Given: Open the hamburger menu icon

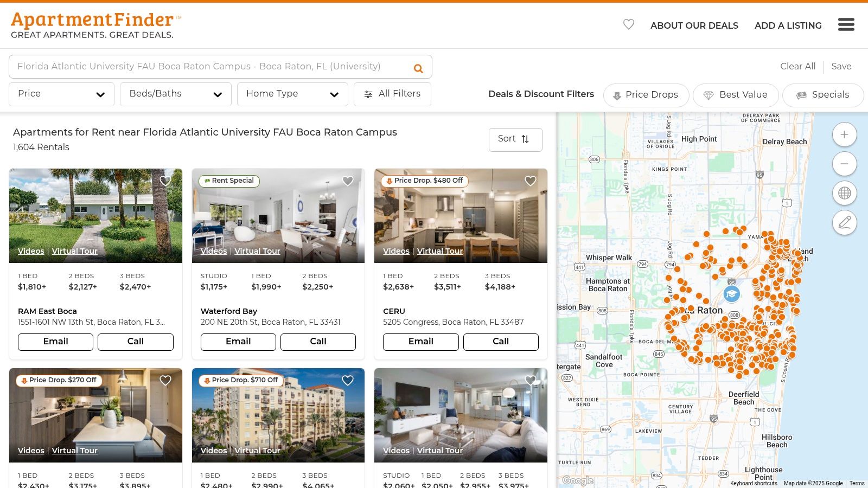Looking at the screenshot, I should (846, 24).
